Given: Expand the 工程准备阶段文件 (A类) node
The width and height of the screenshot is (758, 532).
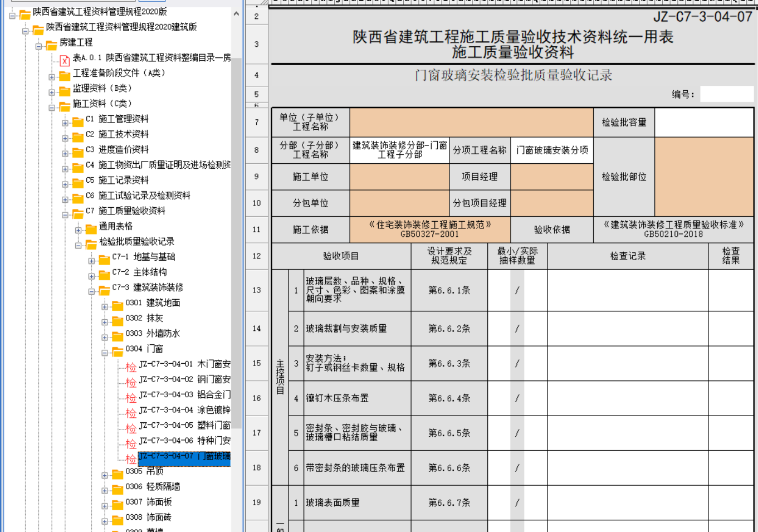Looking at the screenshot, I should click(x=52, y=77).
